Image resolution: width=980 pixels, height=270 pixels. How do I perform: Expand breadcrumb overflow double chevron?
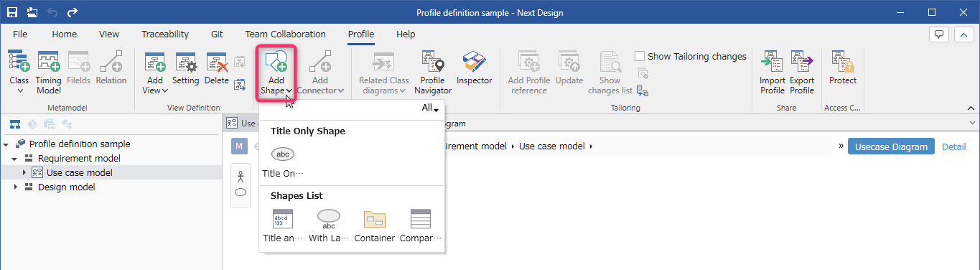[x=840, y=146]
